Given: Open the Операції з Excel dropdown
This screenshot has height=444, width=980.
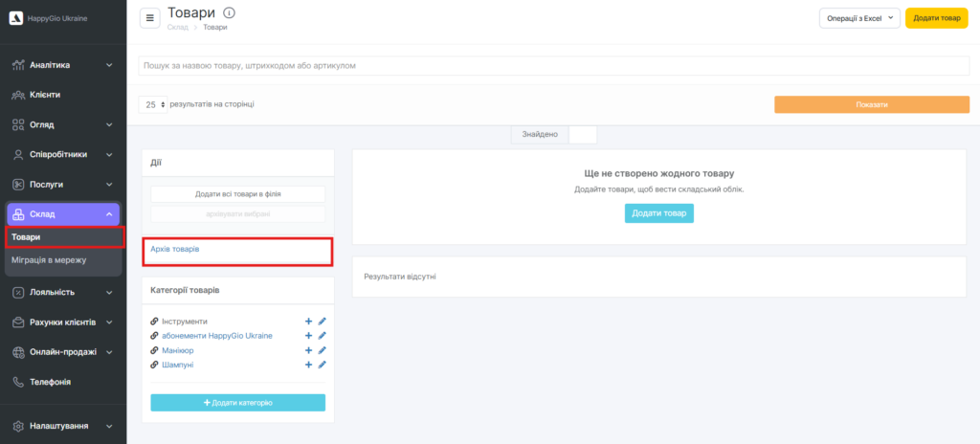Looking at the screenshot, I should click(859, 18).
